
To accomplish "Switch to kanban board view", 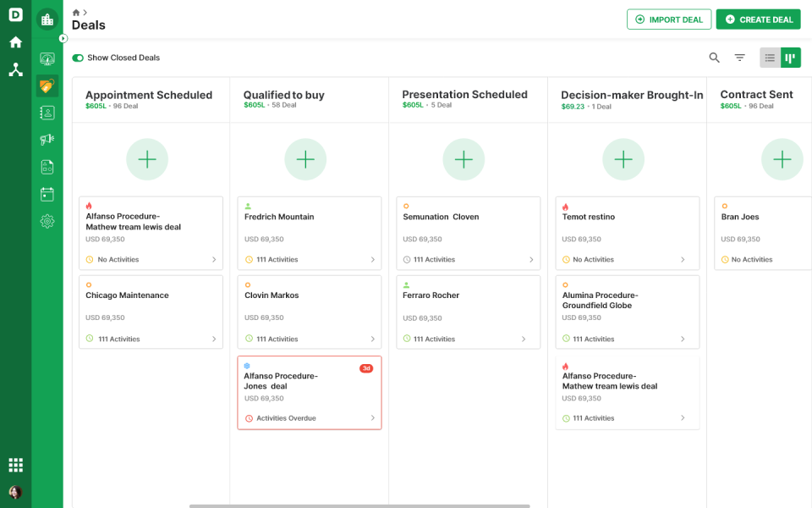I will pyautogui.click(x=790, y=58).
